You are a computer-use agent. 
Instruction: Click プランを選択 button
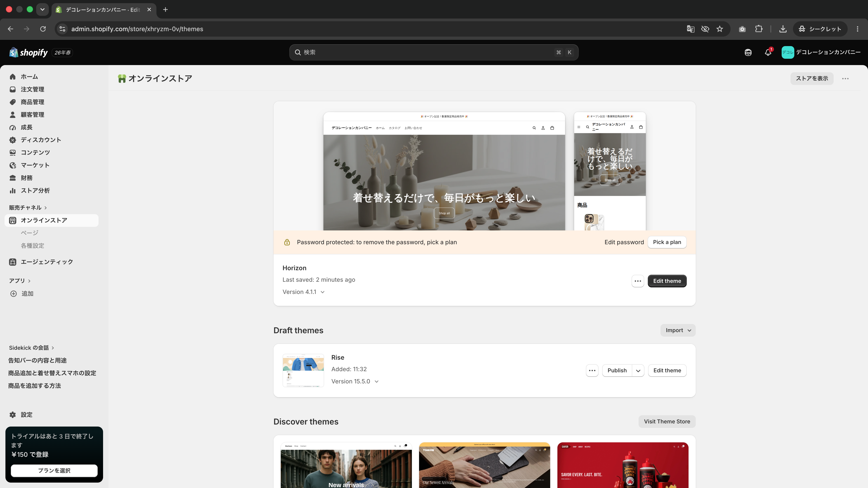pyautogui.click(x=54, y=470)
